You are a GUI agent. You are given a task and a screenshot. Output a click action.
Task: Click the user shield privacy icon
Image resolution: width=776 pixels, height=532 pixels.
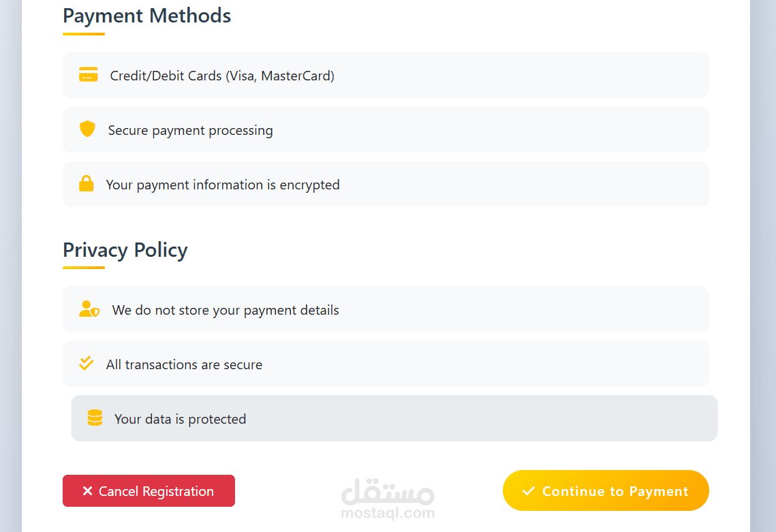tap(89, 309)
